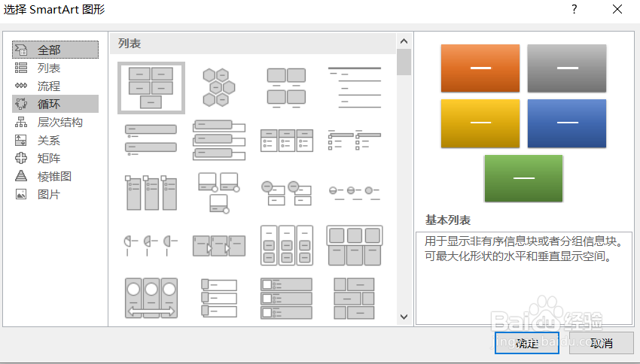
Task: Select the Pie Process layout with half circles
Action: click(x=151, y=245)
